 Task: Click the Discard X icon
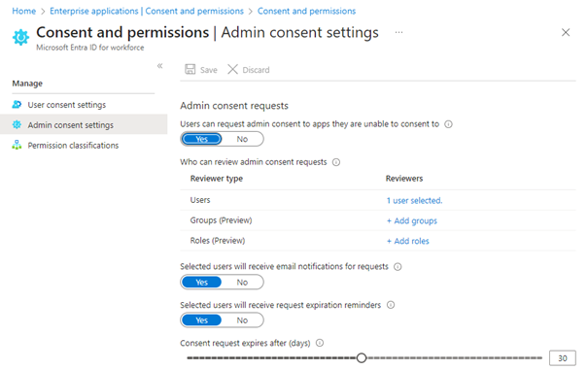point(232,69)
